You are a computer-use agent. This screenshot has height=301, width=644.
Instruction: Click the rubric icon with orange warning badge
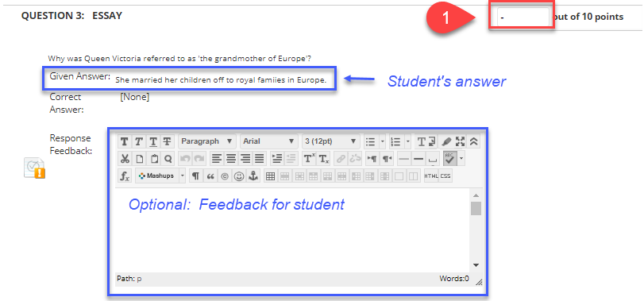point(34,168)
